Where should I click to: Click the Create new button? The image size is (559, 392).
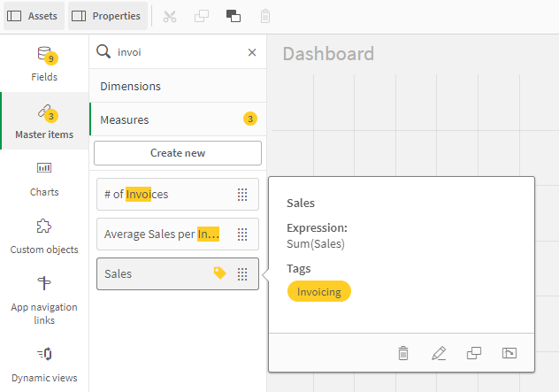[x=178, y=153]
